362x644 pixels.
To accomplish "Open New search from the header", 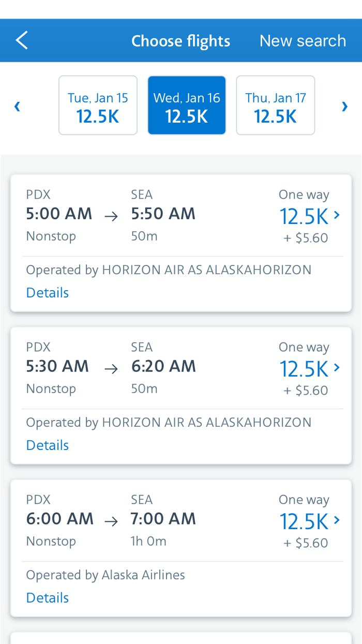I will [x=303, y=40].
